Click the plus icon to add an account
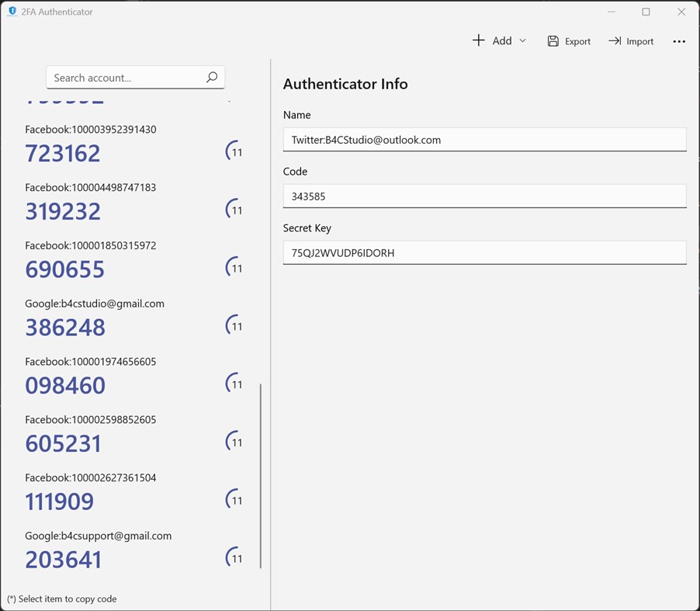 click(480, 40)
